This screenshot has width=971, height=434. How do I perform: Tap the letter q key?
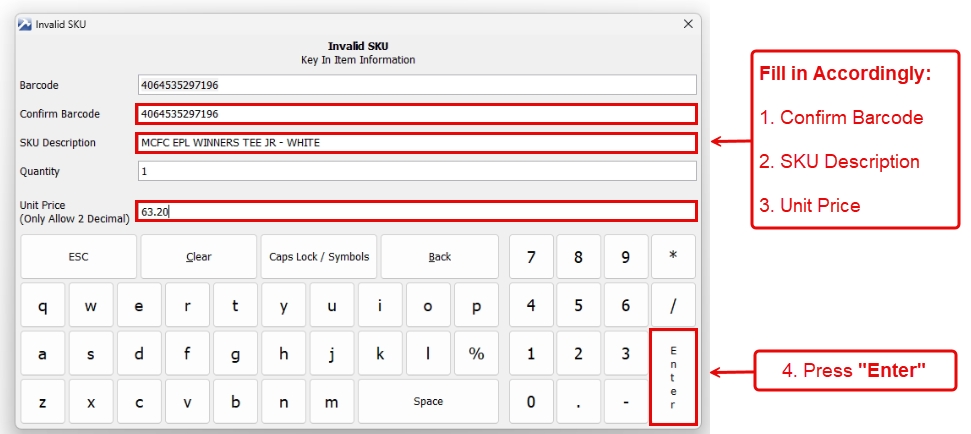[42, 306]
